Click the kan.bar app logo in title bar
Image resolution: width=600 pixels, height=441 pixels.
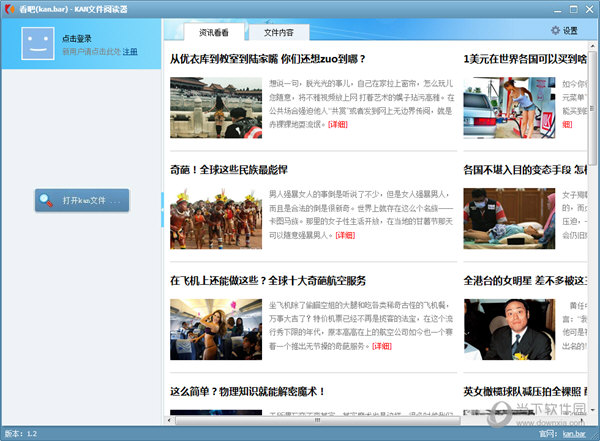click(x=9, y=9)
